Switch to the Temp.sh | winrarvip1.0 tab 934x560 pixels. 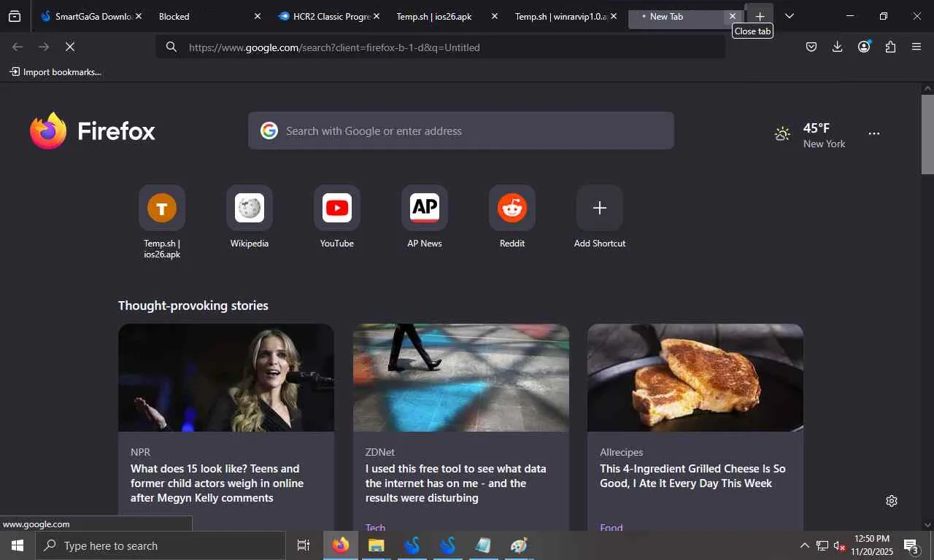tap(566, 16)
